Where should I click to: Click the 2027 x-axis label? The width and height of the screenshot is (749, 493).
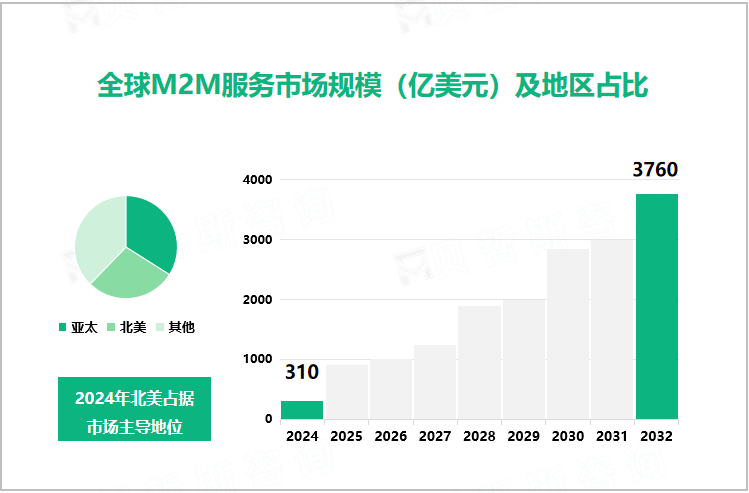[435, 436]
